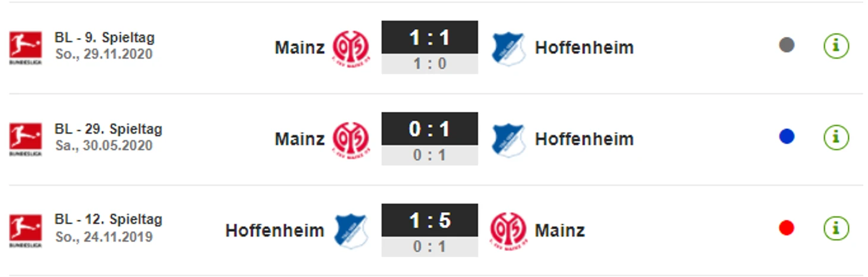The image size is (868, 277).
Task: Click the Bundesliga logo in the 29. Spieltag row
Action: (26, 139)
